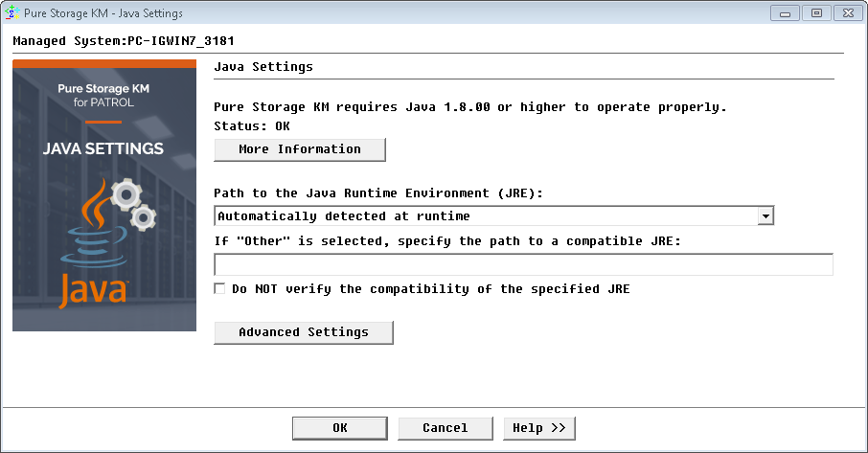This screenshot has width=868, height=453.
Task: Click the 'Managed System:PC-IGWIN7_3181' label
Action: [x=124, y=41]
